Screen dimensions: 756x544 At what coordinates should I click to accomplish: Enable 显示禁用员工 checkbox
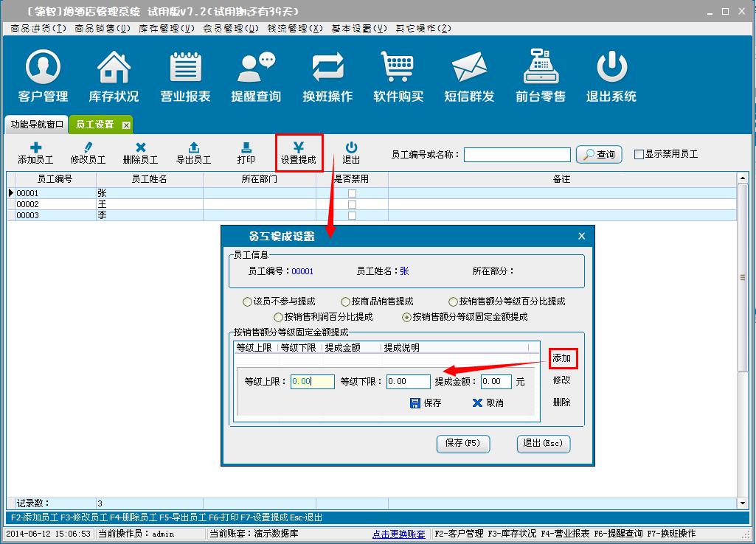(639, 155)
